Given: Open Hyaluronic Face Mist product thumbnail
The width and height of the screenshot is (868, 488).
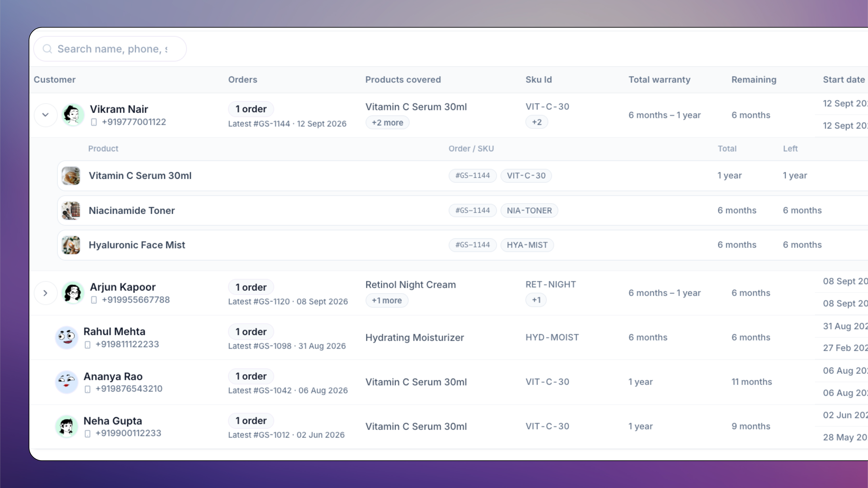Looking at the screenshot, I should 71,245.
